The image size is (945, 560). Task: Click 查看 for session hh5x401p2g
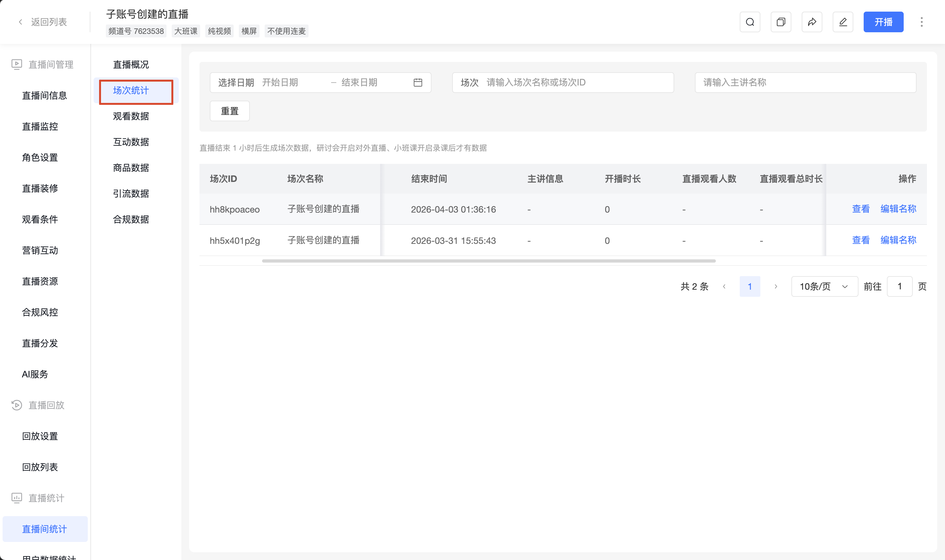(860, 240)
